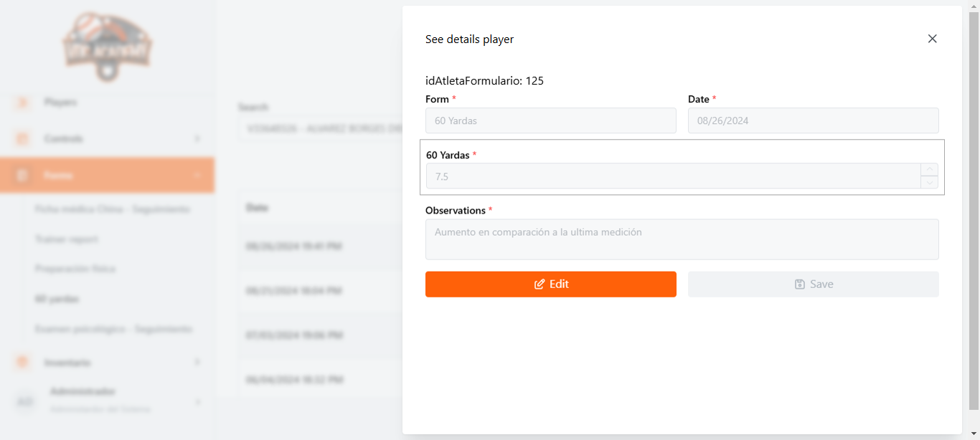The image size is (980, 440).
Task: Click the Date field 08/26/2024
Action: tap(814, 120)
